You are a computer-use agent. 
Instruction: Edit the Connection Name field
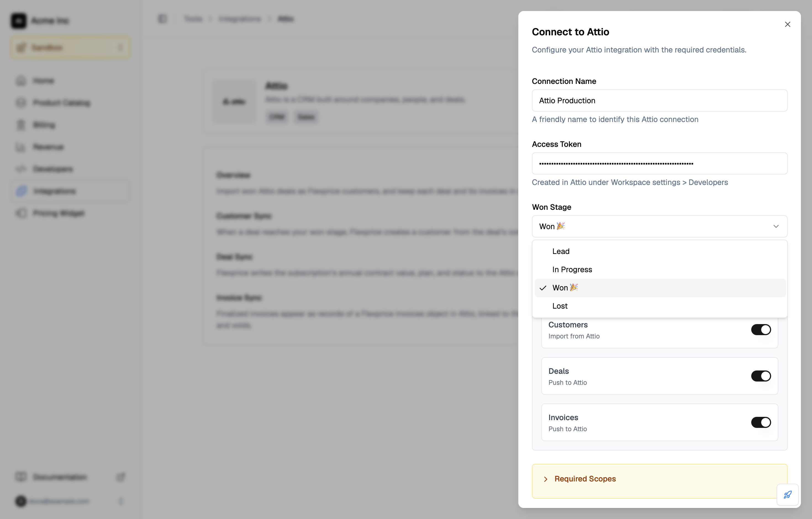click(x=660, y=100)
